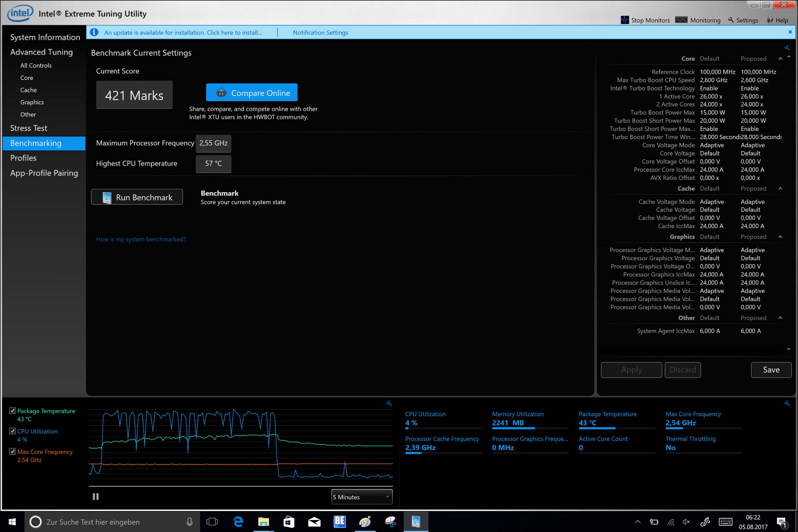798x532 pixels.
Task: Click settings panel scroll up arrow
Action: coord(789,57)
